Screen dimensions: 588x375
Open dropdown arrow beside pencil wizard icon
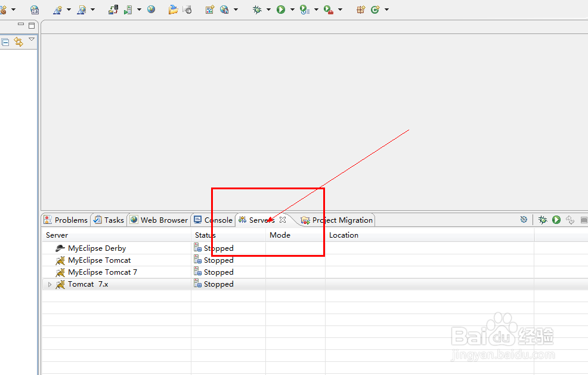69,10
